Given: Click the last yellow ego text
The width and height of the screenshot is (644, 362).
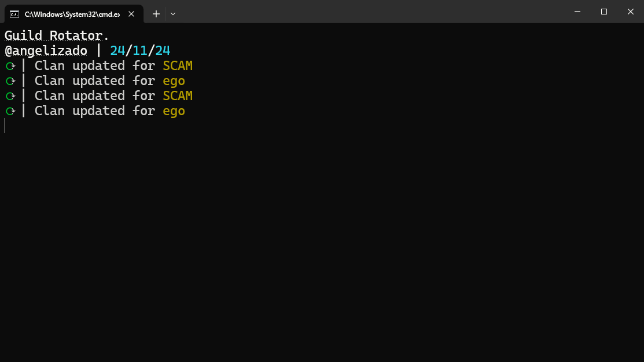Looking at the screenshot, I should click(x=174, y=111).
